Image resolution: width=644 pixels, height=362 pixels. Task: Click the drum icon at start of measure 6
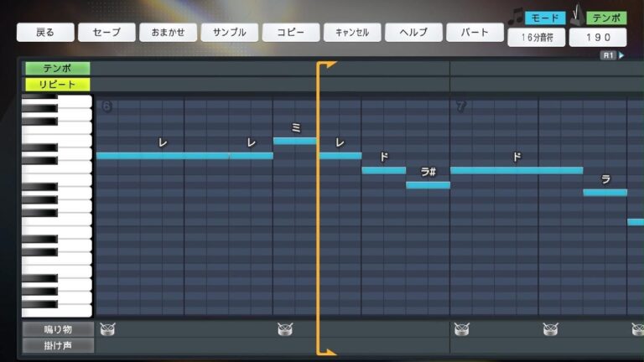click(107, 329)
